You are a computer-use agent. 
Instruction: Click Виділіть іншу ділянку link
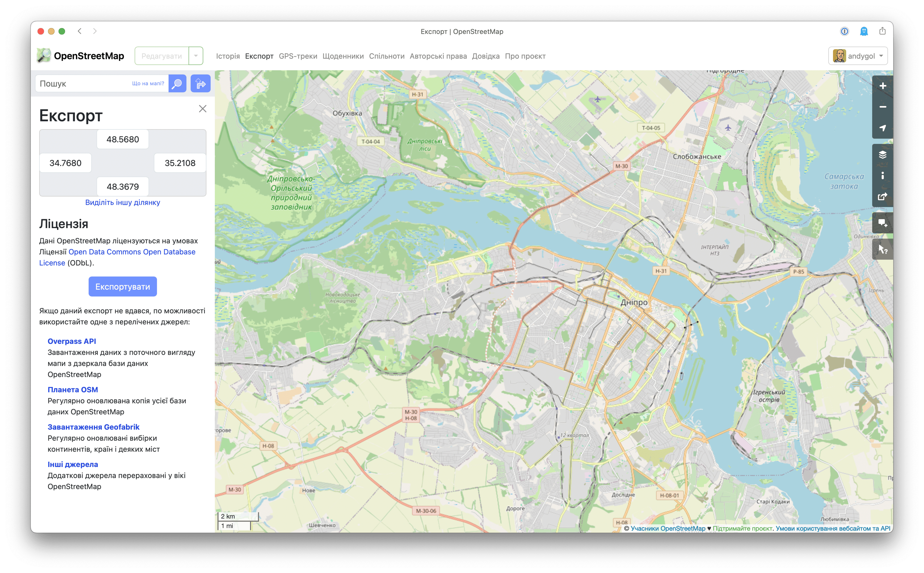pyautogui.click(x=122, y=202)
